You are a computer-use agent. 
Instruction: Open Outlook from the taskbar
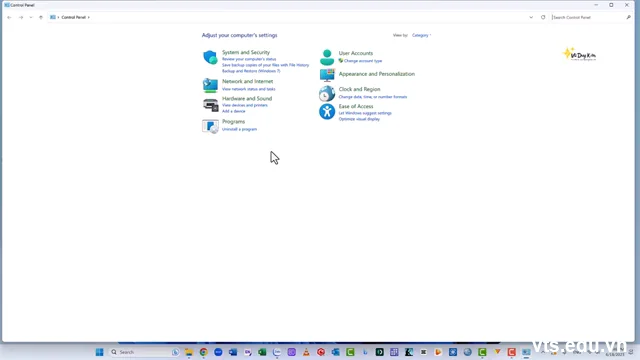(336, 352)
